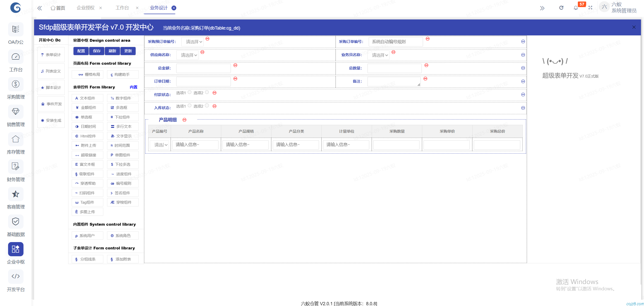This screenshot has width=644, height=306.
Task: Select 选项1 radio for 付款状态
Action: (x=189, y=92)
